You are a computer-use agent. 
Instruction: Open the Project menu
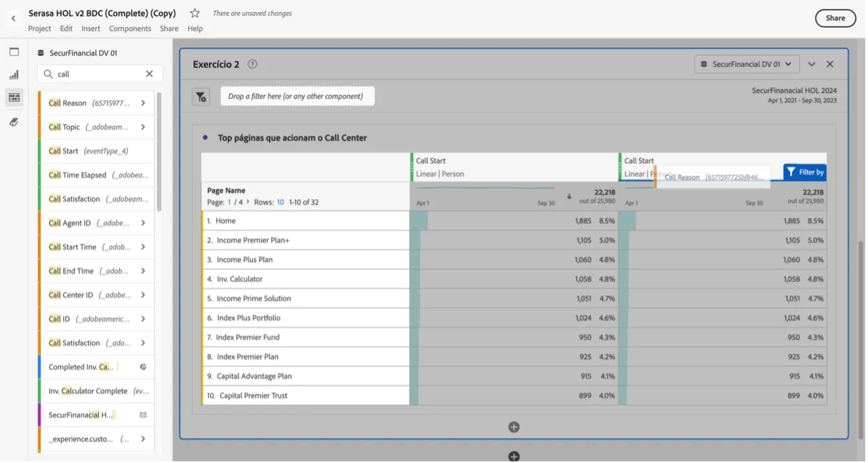(39, 29)
